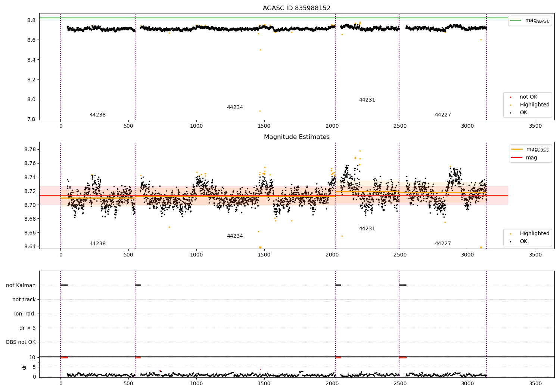The image size is (560, 392).
Task: Click y-axis tick 8.6 in top plot
Action: pos(31,40)
